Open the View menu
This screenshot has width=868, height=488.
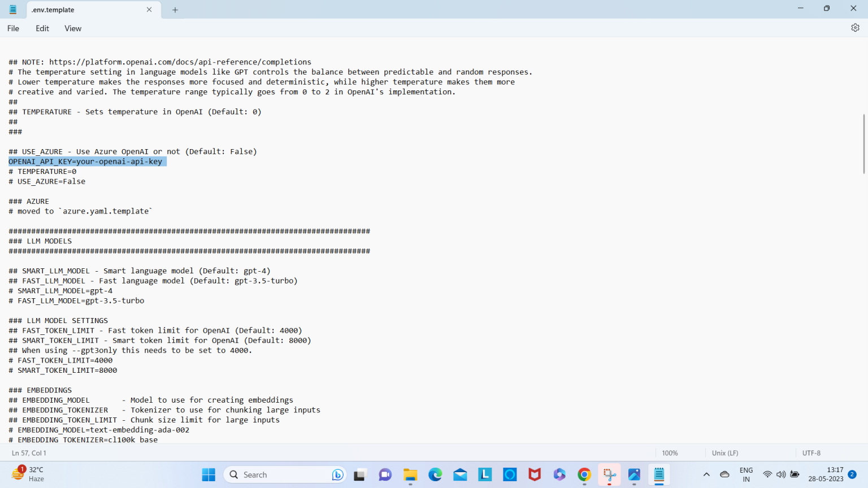73,28
